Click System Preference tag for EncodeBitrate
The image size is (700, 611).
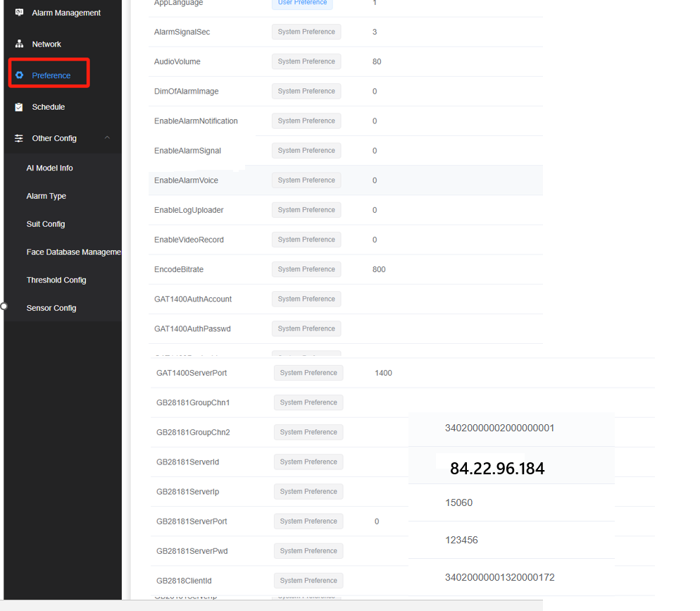(x=306, y=269)
